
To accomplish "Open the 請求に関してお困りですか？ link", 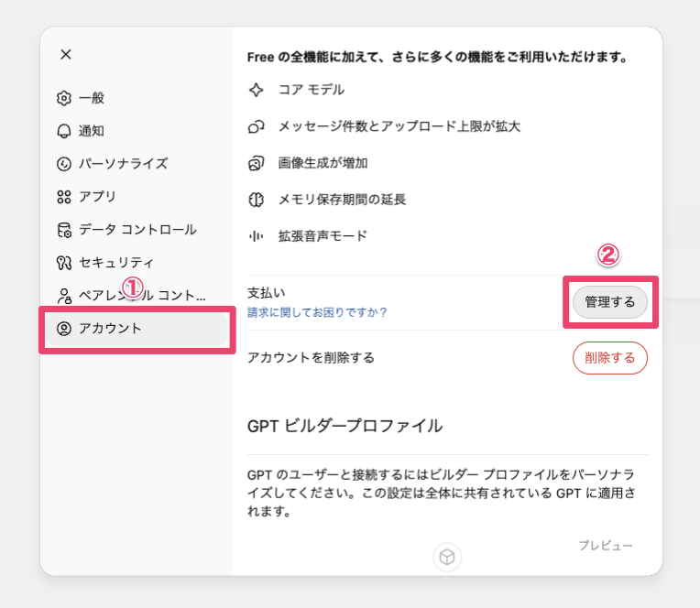I will [317, 312].
